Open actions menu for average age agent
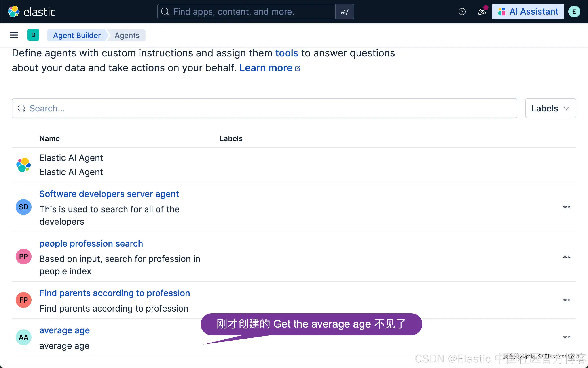 pyautogui.click(x=566, y=337)
